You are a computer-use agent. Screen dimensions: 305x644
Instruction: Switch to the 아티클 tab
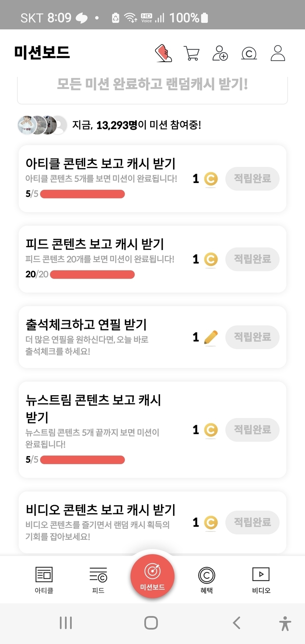[x=44, y=580]
